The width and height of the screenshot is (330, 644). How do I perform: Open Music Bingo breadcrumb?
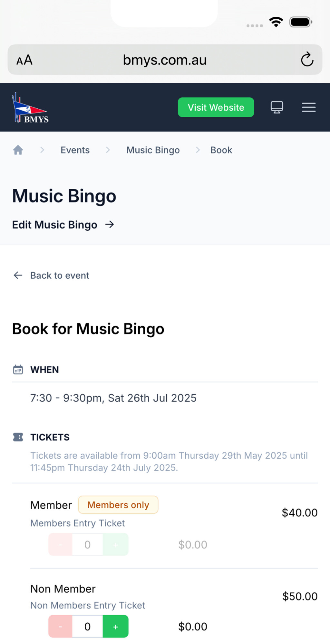click(x=153, y=150)
